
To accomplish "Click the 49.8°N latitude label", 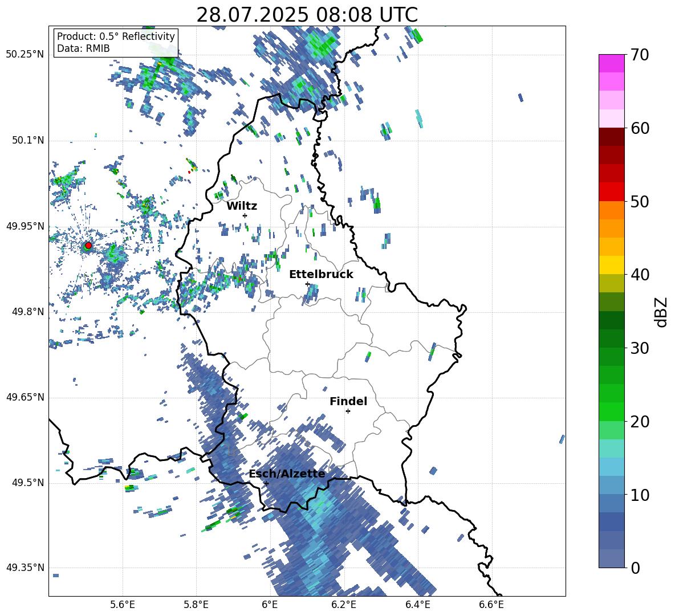I will pyautogui.click(x=27, y=312).
